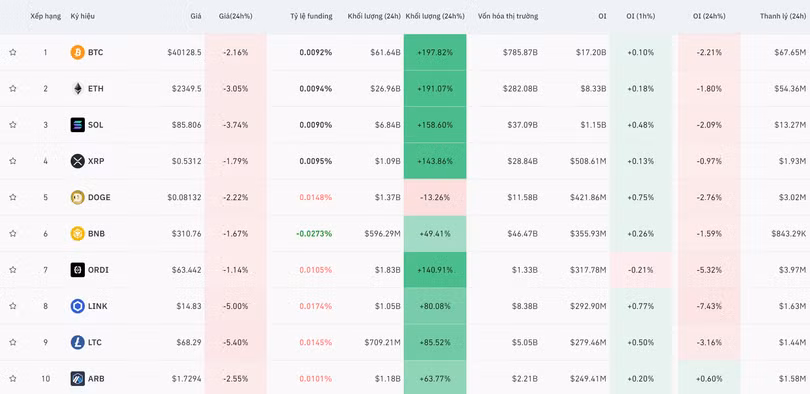Select the $0.08132 price cell
The height and width of the screenshot is (394, 810).
tap(184, 197)
